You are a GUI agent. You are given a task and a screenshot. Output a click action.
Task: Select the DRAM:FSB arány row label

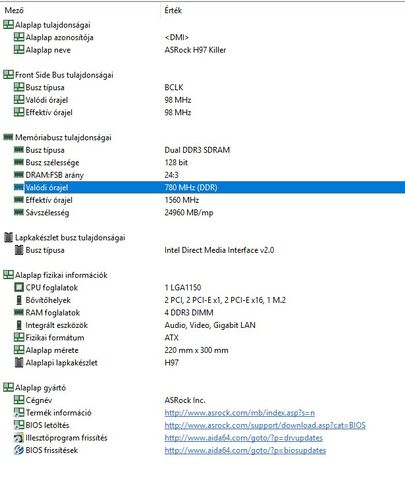click(x=55, y=175)
